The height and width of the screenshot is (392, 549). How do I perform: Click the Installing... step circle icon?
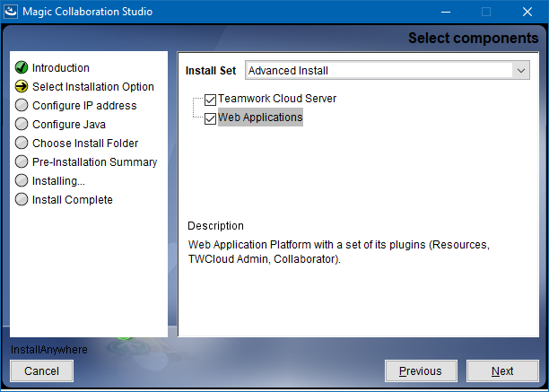click(22, 181)
